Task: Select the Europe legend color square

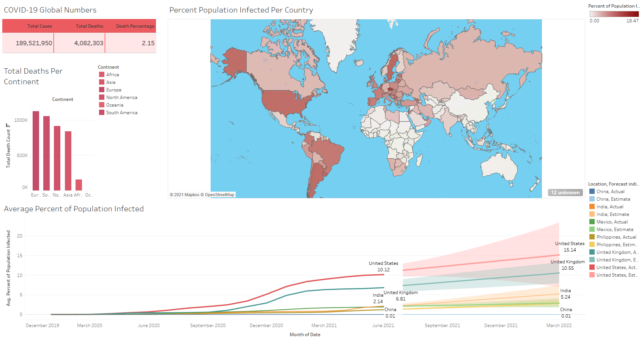Action: coord(102,90)
